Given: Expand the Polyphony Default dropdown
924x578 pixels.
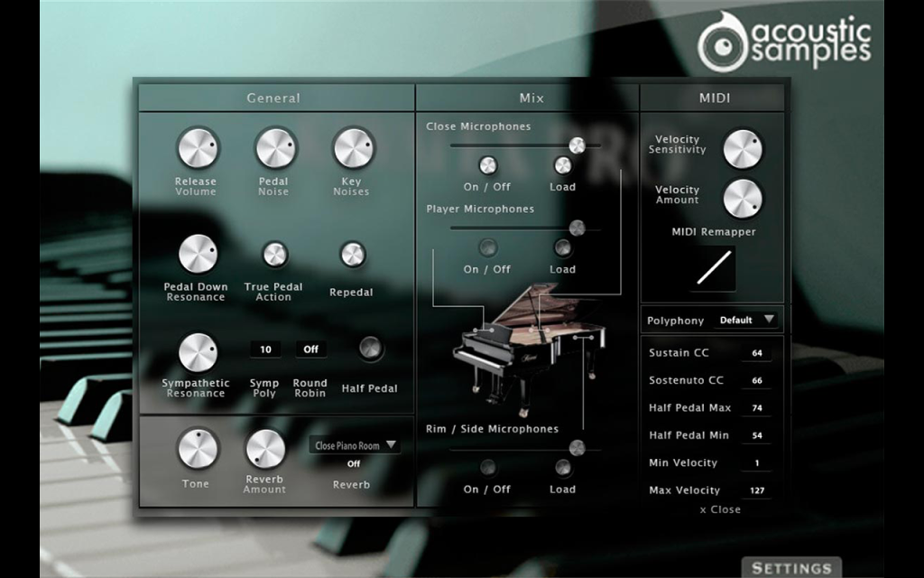Looking at the screenshot, I should [x=745, y=320].
